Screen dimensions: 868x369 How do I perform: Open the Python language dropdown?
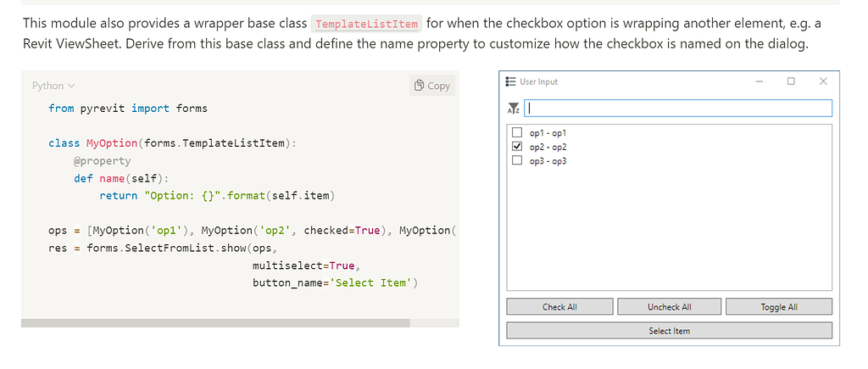point(53,86)
